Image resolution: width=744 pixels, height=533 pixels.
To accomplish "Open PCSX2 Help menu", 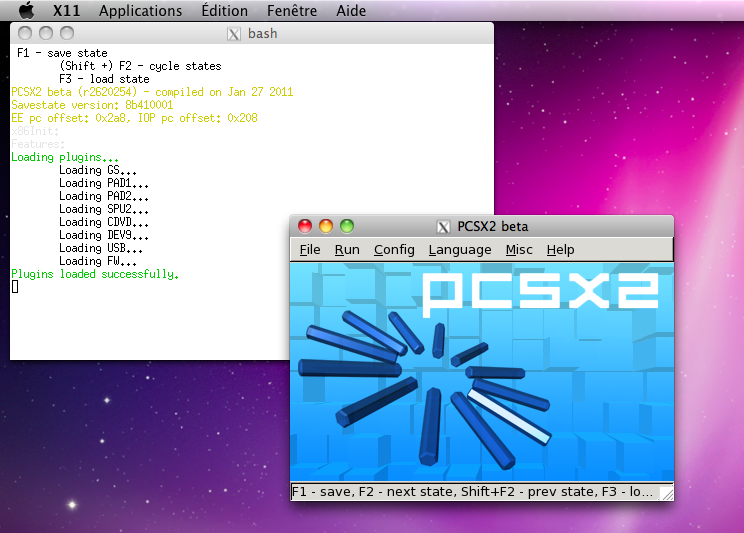I will (x=560, y=250).
